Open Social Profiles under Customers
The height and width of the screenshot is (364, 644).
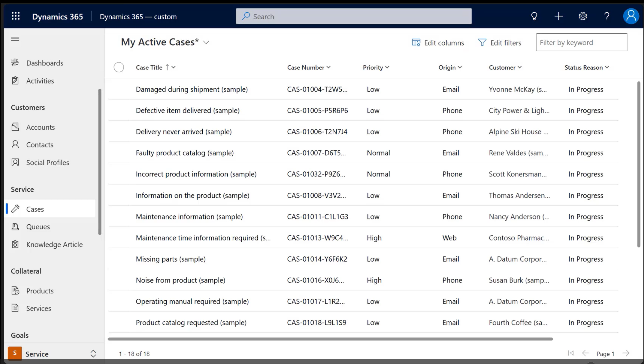tap(47, 162)
